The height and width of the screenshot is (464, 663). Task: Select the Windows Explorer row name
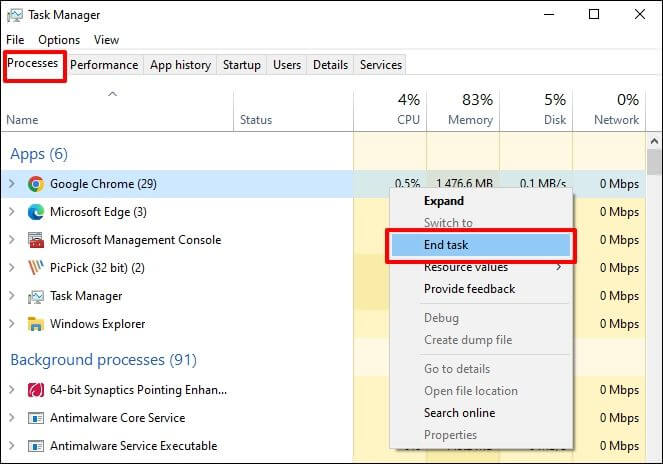(x=98, y=324)
